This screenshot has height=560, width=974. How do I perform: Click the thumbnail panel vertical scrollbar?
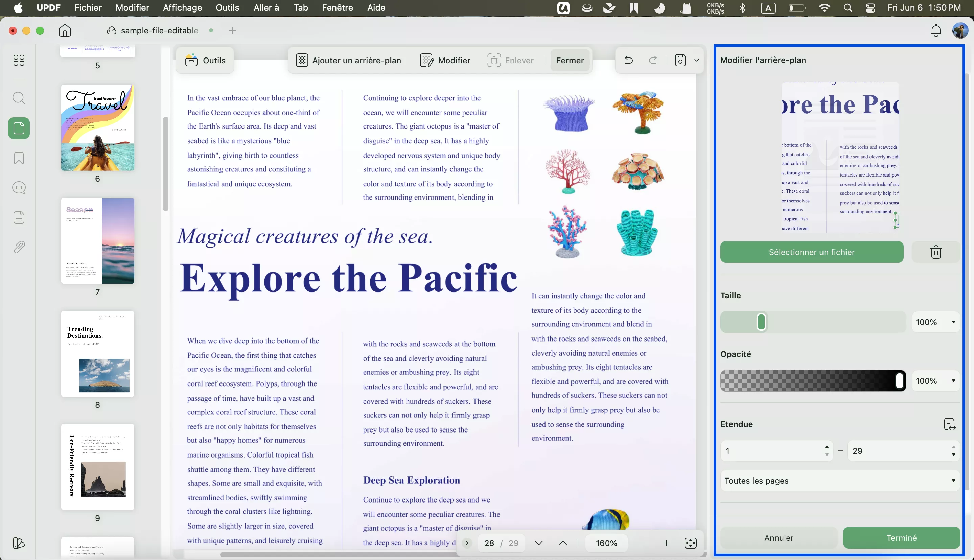click(166, 164)
